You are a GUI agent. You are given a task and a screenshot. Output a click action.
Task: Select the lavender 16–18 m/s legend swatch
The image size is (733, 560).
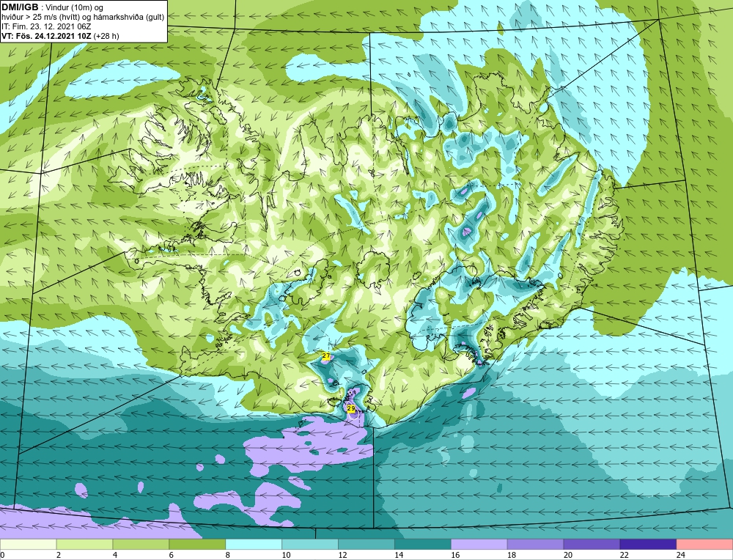click(x=479, y=545)
